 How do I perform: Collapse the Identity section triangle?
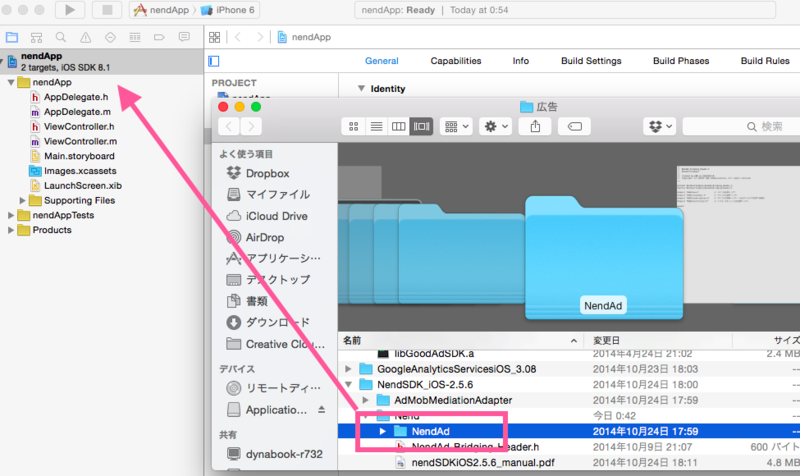click(x=361, y=88)
